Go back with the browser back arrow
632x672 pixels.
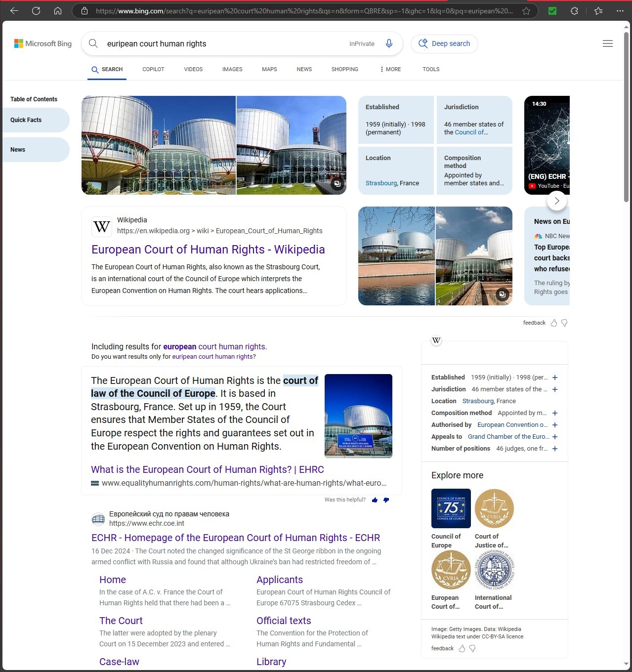point(14,10)
